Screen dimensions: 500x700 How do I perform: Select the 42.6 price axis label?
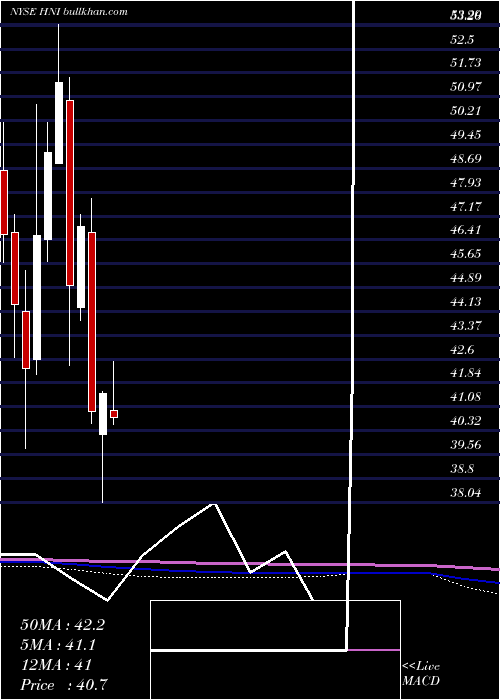coord(462,350)
